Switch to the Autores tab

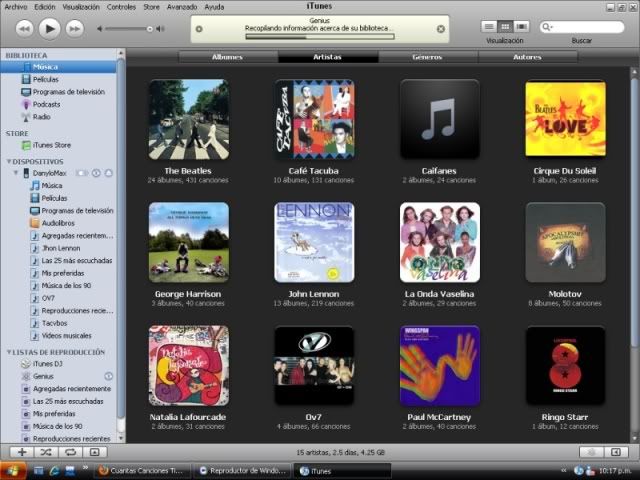click(528, 57)
